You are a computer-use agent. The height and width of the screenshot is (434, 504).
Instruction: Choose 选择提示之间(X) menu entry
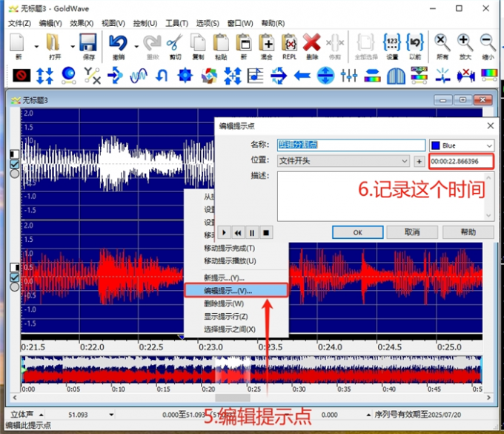pos(236,329)
